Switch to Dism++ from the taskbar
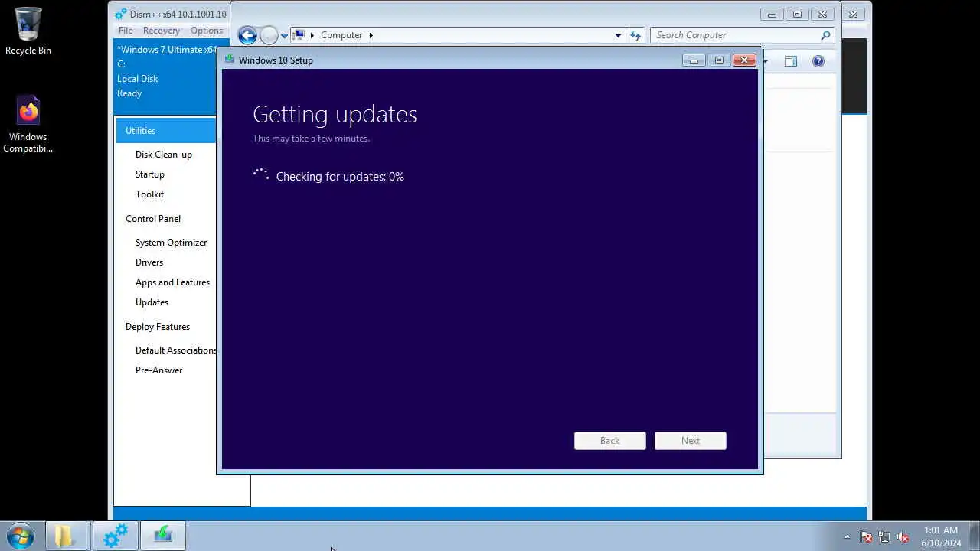Image resolution: width=980 pixels, height=551 pixels. 115,536
